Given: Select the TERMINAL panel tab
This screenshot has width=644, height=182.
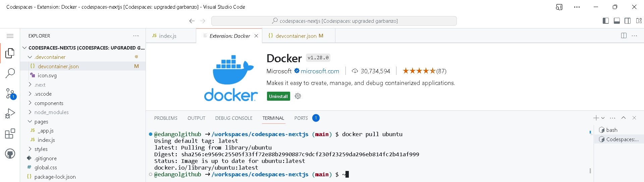Looking at the screenshot, I should [x=273, y=118].
